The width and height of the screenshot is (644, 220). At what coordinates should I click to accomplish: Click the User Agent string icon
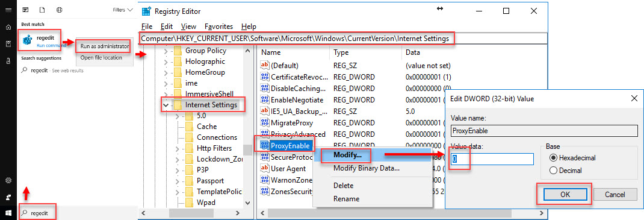coord(264,168)
